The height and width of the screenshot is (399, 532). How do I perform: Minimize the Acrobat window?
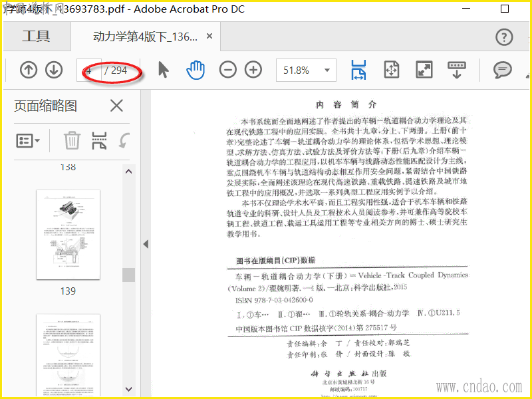(466, 9)
